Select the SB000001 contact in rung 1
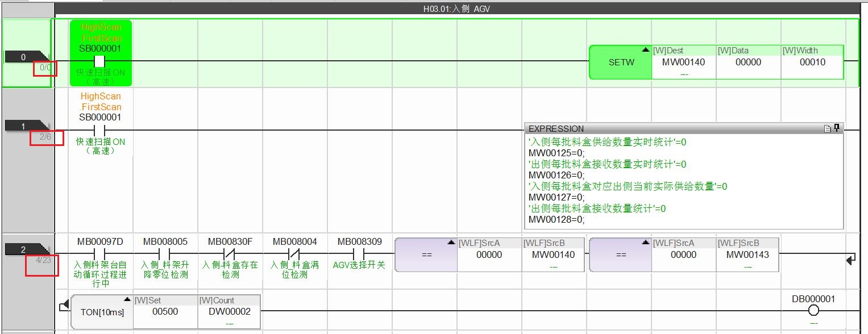868x334 pixels. click(100, 130)
